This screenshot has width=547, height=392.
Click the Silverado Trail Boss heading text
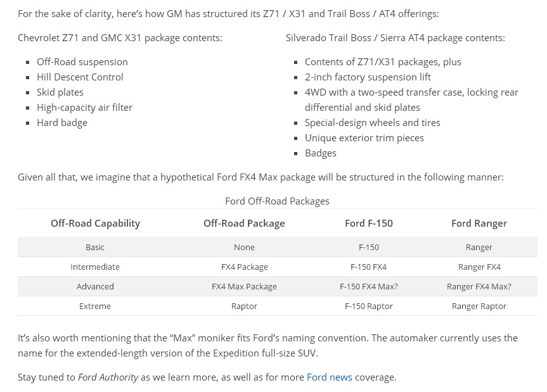point(396,38)
